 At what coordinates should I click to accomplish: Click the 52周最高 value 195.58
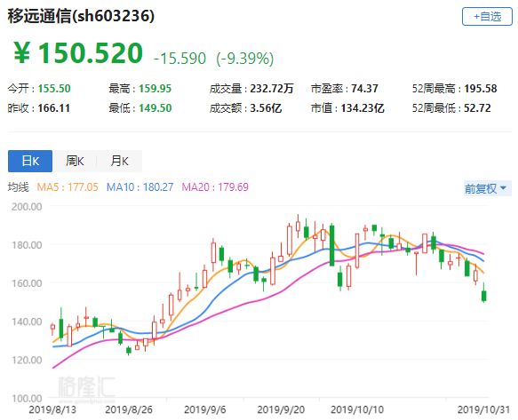tap(481, 89)
